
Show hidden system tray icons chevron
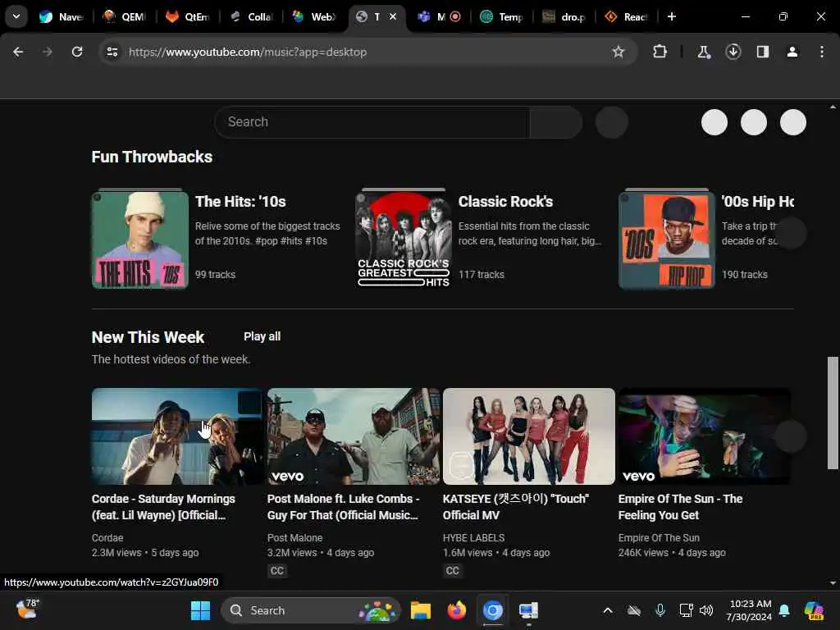(x=608, y=610)
